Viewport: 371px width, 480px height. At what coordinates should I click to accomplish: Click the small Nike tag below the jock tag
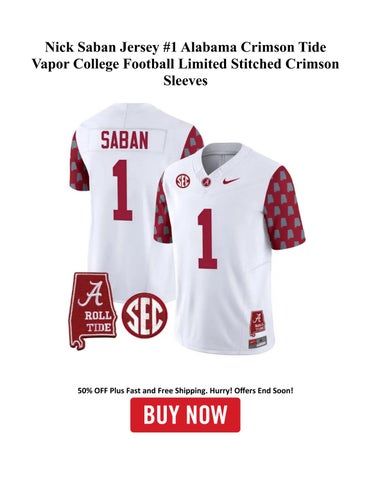click(259, 342)
